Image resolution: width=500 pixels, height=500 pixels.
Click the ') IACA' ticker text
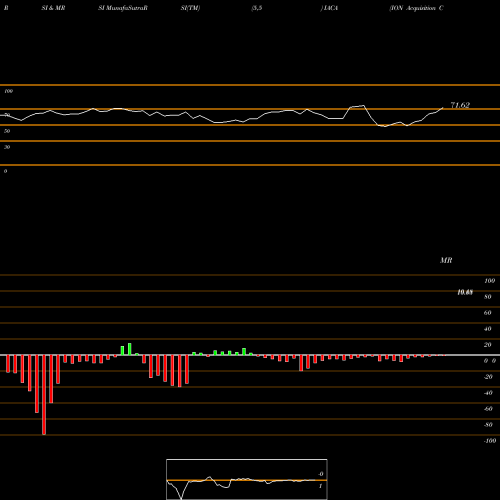pos(329,8)
